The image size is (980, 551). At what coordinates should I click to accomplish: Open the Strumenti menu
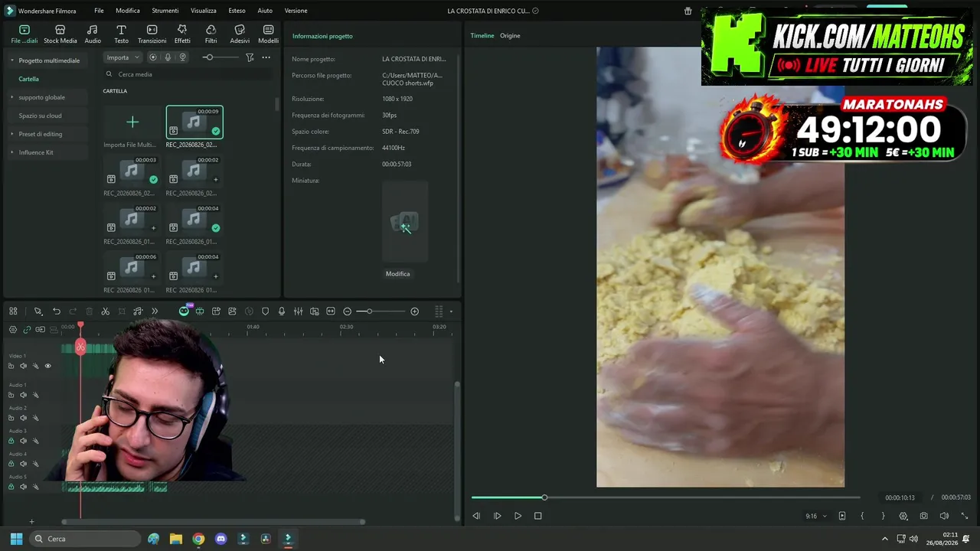pyautogui.click(x=165, y=11)
